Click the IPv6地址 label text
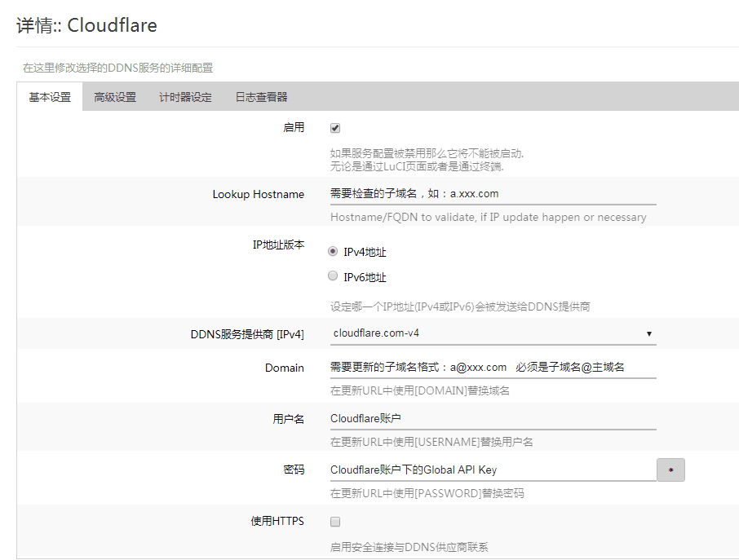This screenshot has width=739, height=560. [365, 277]
